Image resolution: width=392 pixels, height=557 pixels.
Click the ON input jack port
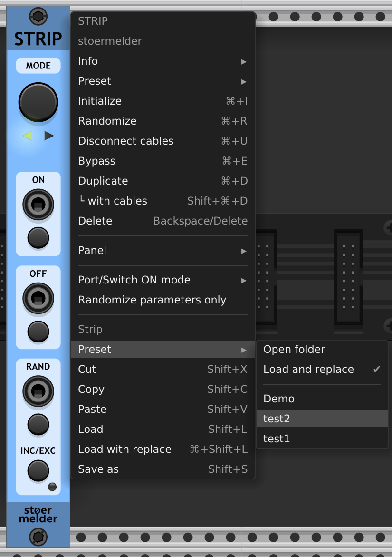point(38,205)
